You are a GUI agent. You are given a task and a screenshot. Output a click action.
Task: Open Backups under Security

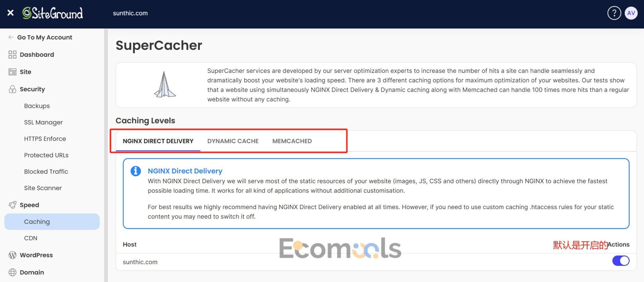(37, 106)
